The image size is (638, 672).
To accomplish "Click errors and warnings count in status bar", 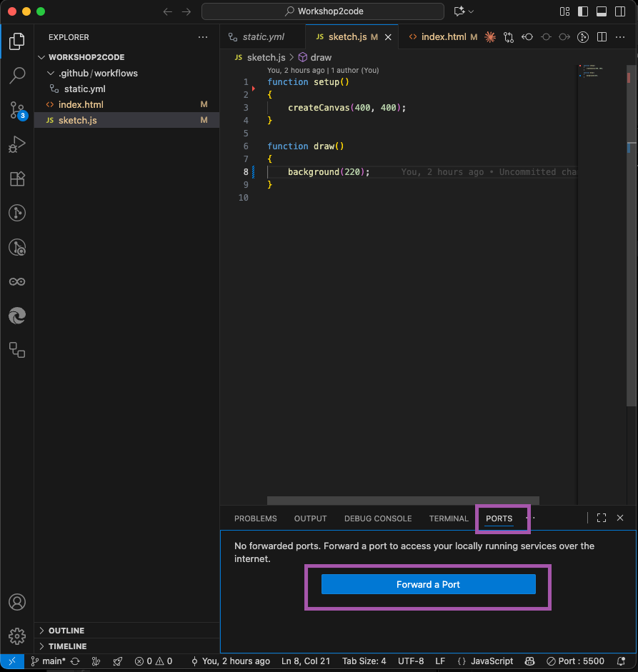I will click(154, 661).
